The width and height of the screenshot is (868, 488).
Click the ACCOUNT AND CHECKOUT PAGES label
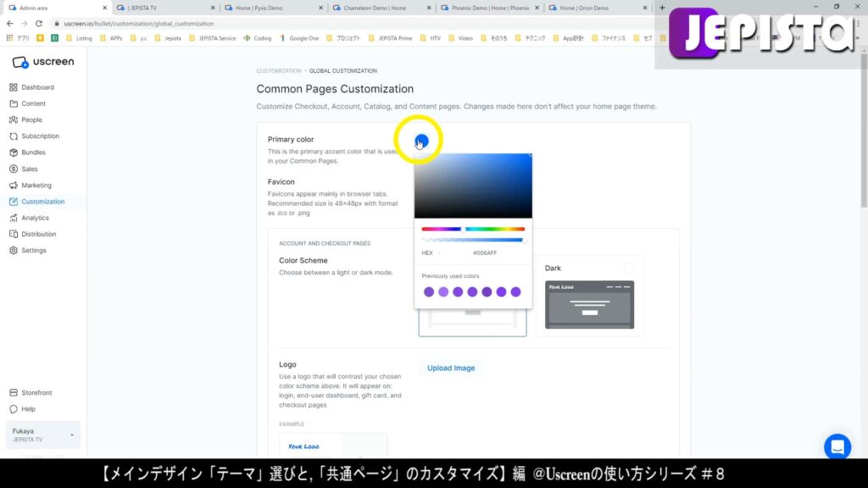point(325,243)
